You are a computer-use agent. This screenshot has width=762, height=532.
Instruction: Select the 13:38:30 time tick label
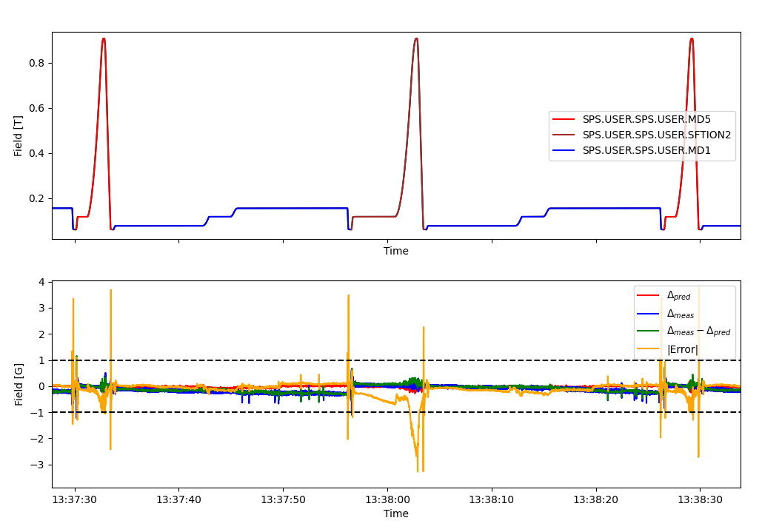(x=701, y=500)
